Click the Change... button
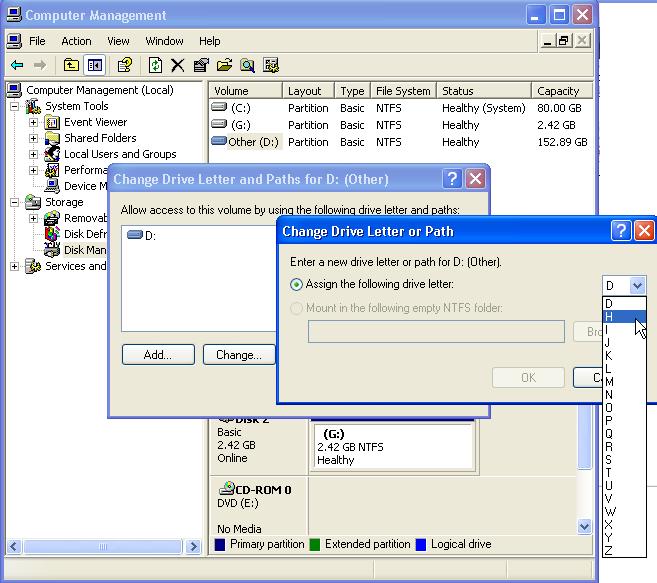This screenshot has height=583, width=657. pyautogui.click(x=239, y=355)
